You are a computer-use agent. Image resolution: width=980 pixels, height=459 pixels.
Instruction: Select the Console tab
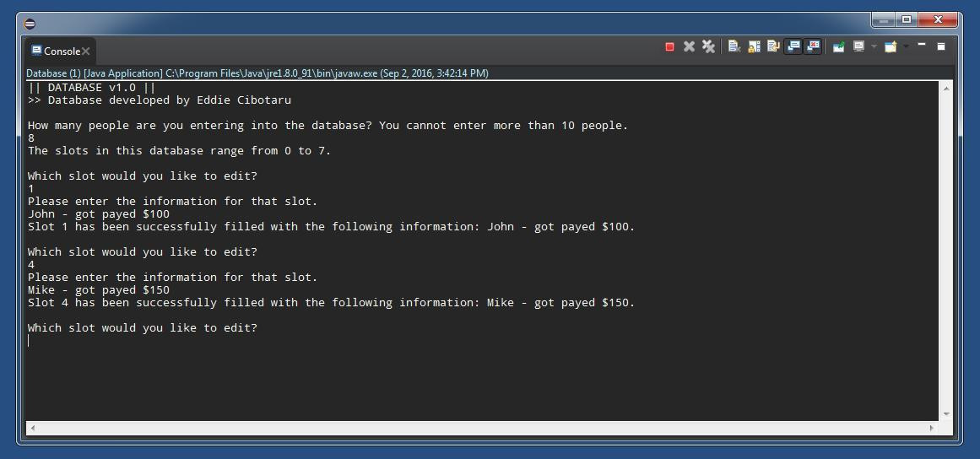[60, 51]
